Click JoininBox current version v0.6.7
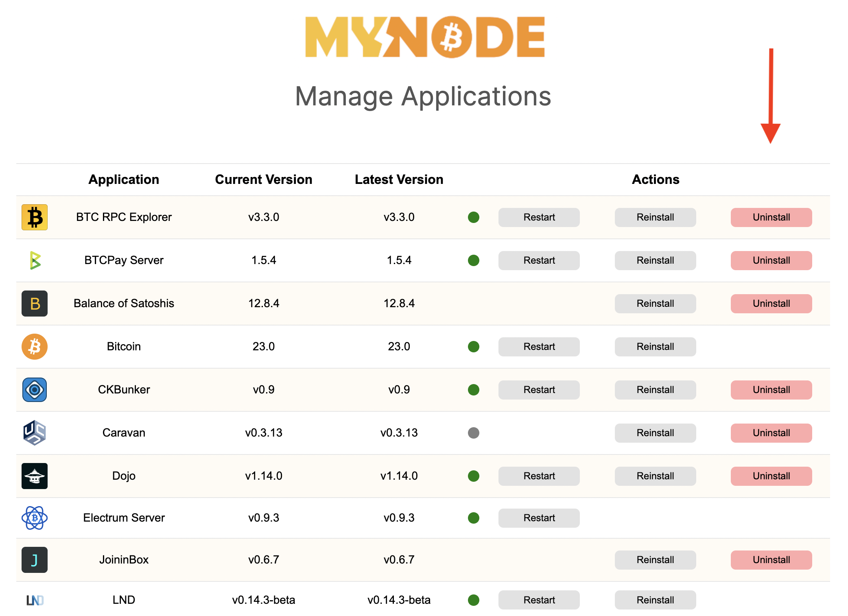848x616 pixels. (264, 560)
